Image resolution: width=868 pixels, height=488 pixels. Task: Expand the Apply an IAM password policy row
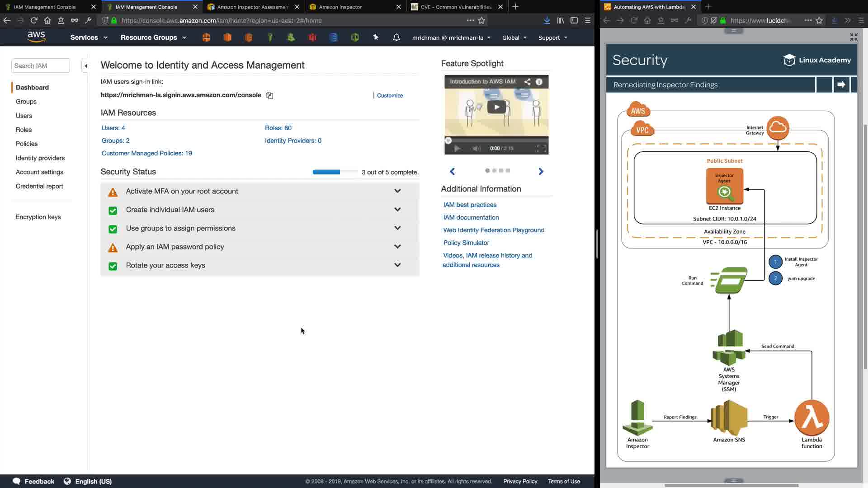coord(397,247)
